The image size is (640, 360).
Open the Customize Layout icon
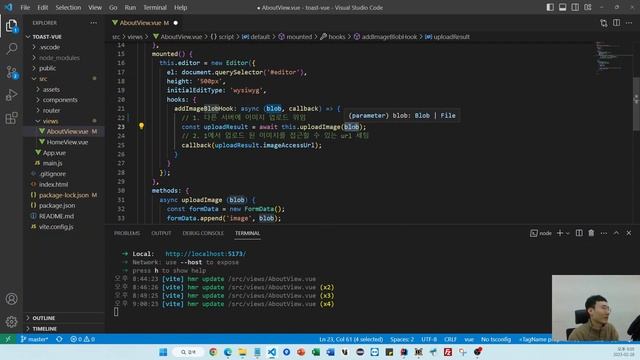tap(588, 7)
